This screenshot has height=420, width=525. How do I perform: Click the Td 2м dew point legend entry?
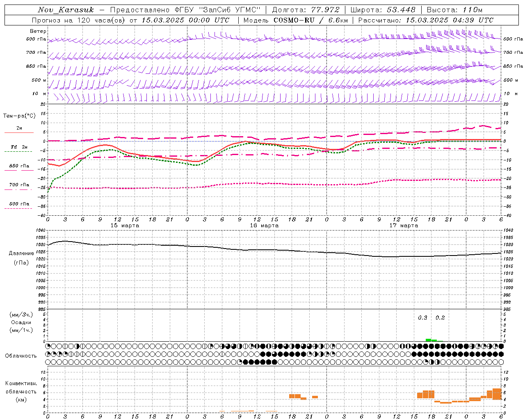(19, 147)
